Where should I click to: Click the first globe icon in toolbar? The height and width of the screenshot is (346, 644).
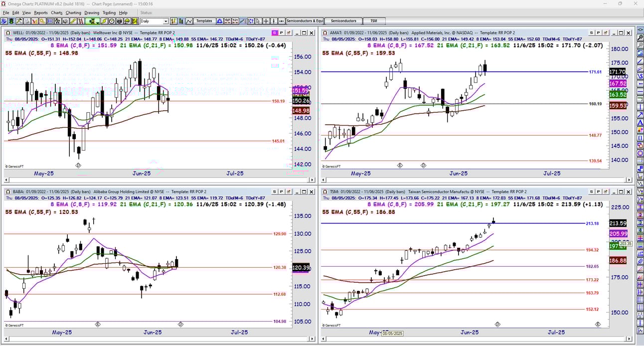point(3,21)
